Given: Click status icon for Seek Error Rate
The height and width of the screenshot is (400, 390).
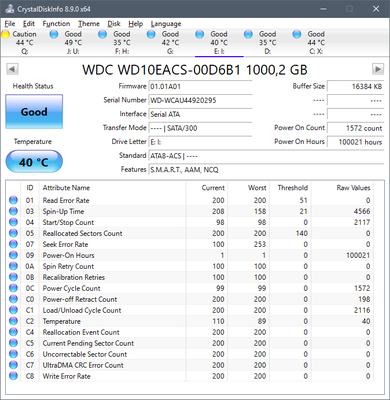Looking at the screenshot, I should [x=13, y=244].
